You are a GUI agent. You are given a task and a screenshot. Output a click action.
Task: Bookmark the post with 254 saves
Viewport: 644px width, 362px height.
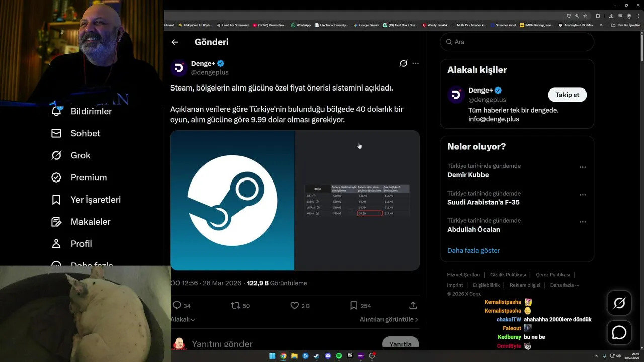pos(354,305)
